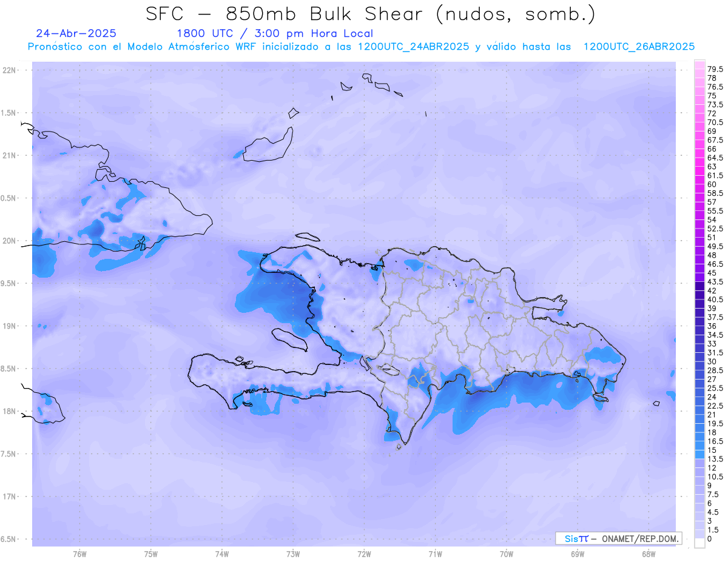Screen dimensions: 728x562
Task: Click the '71W' longitude axis label
Action: pyautogui.click(x=435, y=554)
